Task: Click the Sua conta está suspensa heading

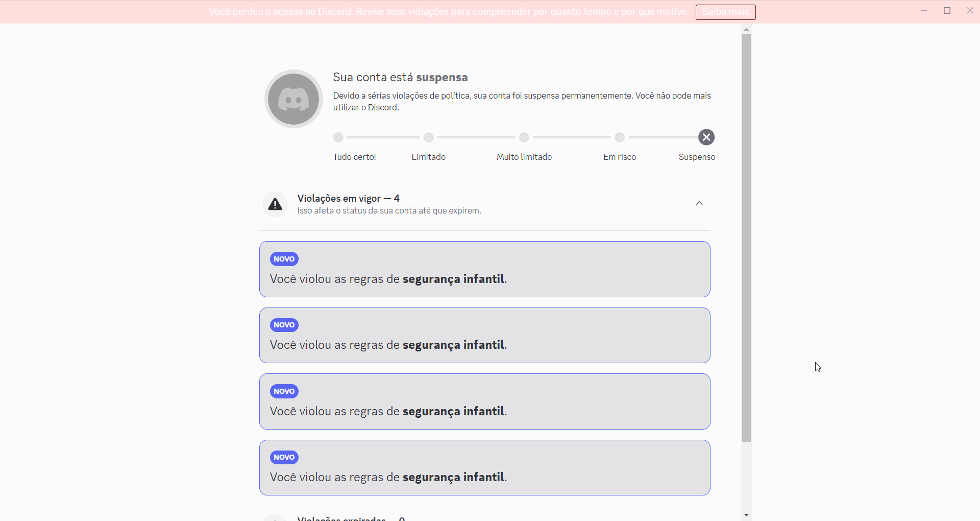Action: coord(401,77)
